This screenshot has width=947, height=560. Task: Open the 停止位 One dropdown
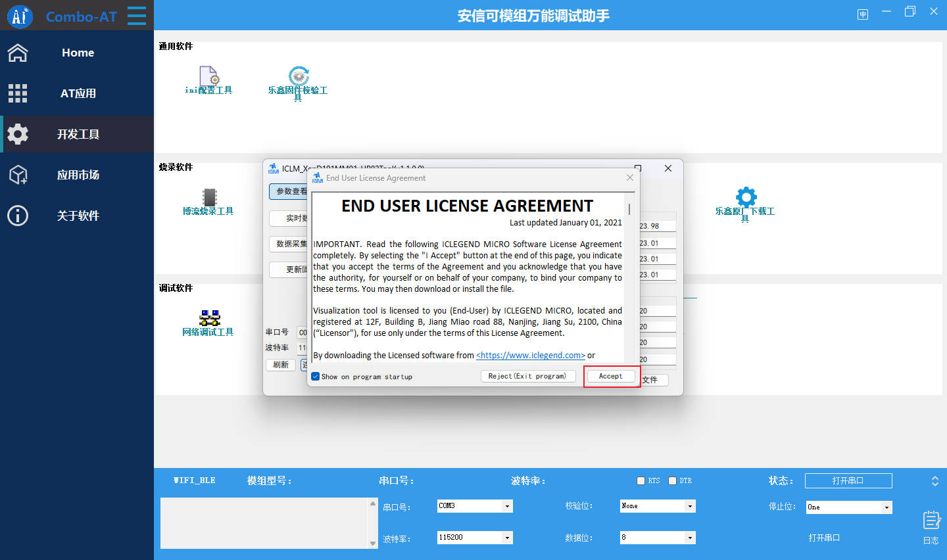coord(849,507)
